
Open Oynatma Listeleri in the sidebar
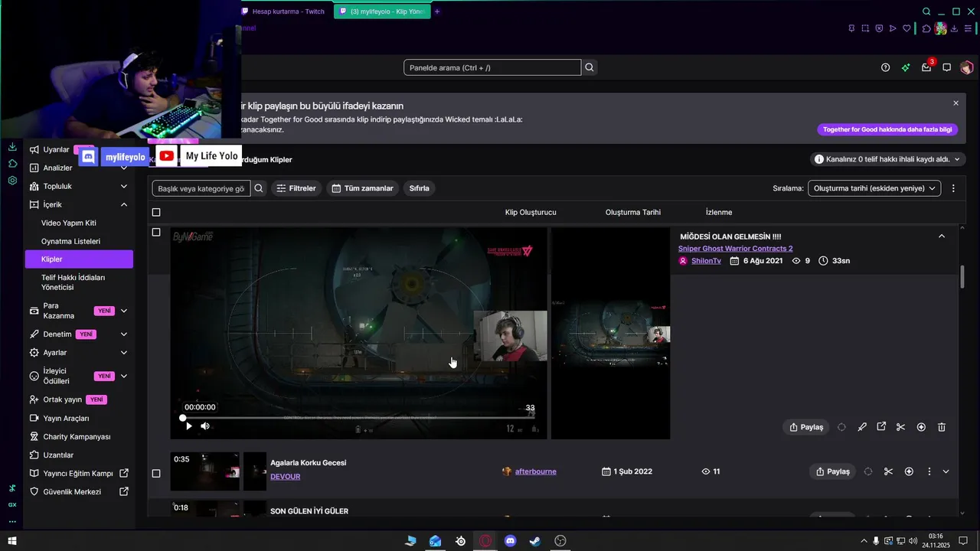tap(70, 241)
